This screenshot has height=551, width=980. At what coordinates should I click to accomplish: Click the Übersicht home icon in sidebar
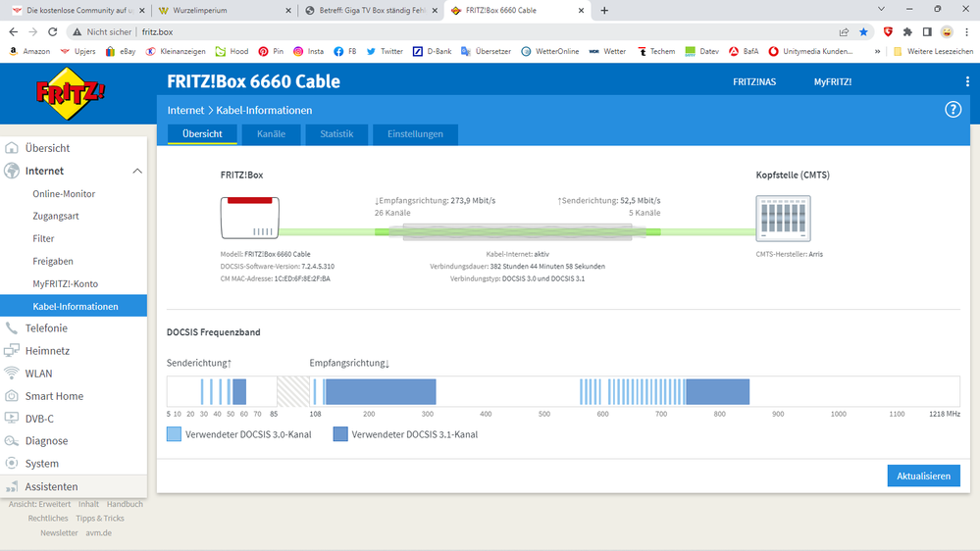point(12,148)
